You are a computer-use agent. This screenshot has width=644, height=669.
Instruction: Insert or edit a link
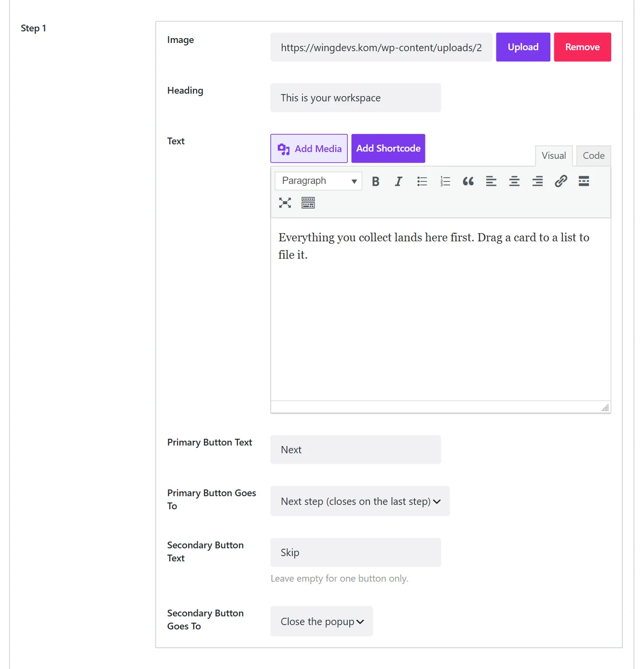pyautogui.click(x=561, y=181)
